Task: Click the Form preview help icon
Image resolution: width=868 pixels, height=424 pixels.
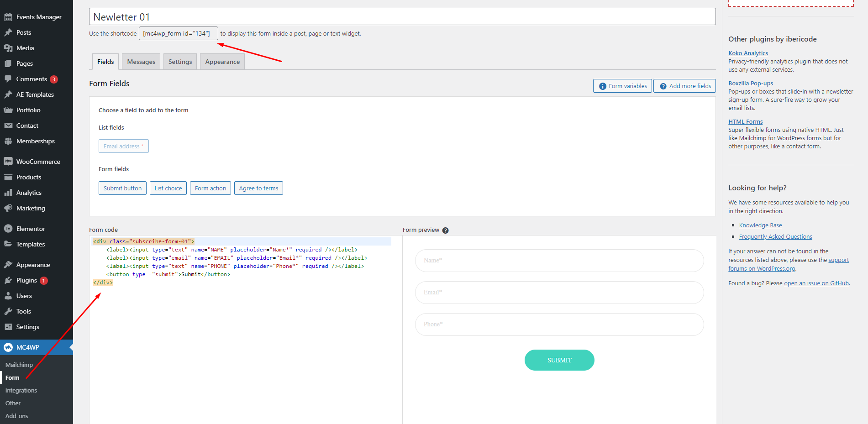Action: pyautogui.click(x=445, y=230)
